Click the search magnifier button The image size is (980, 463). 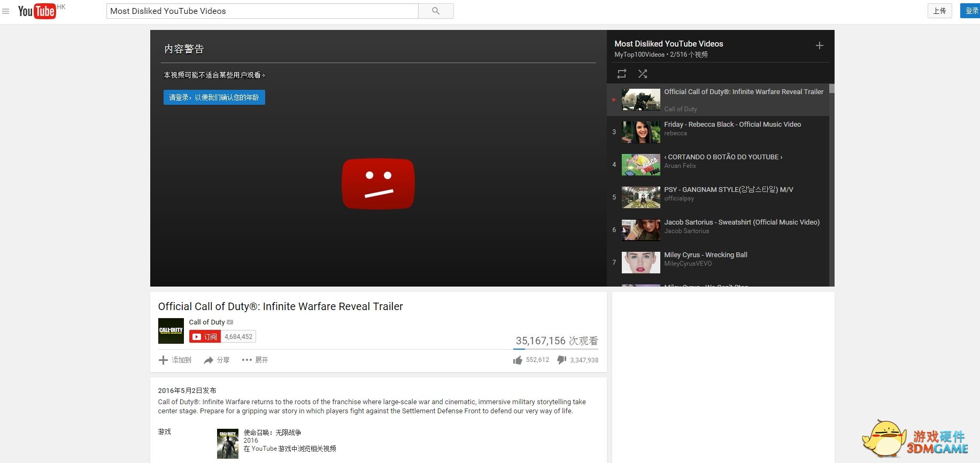[x=436, y=11]
